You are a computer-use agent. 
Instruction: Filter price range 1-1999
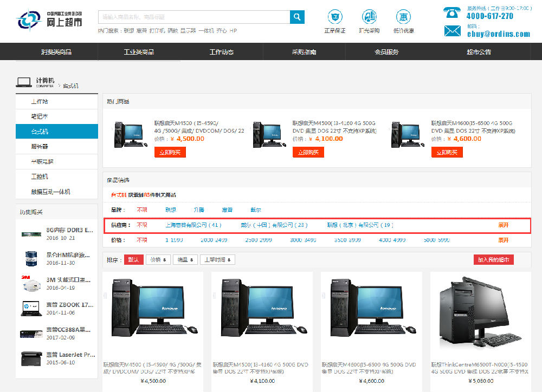pos(174,240)
